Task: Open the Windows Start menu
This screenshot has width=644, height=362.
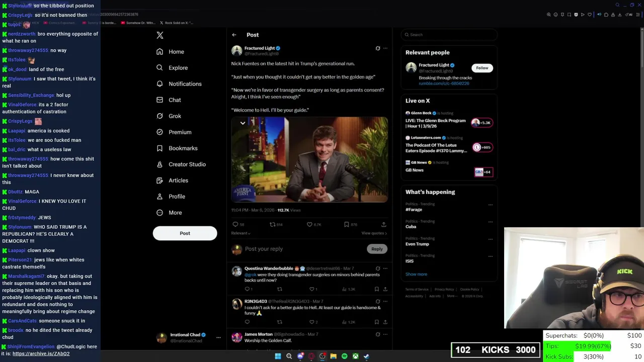Action: tap(278, 356)
